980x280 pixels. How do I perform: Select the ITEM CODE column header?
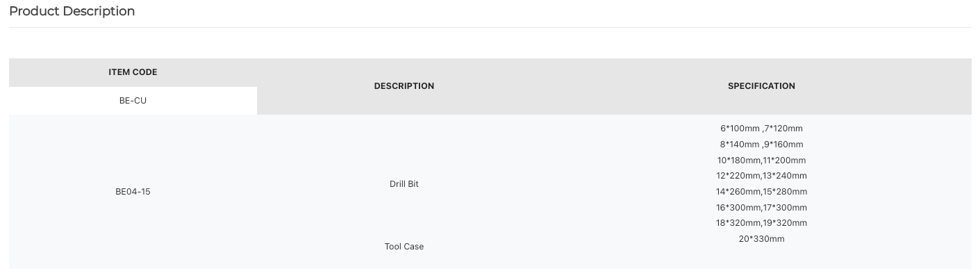(133, 72)
